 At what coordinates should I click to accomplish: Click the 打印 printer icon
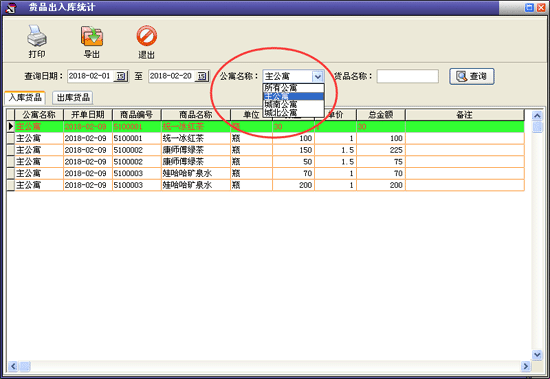point(37,36)
